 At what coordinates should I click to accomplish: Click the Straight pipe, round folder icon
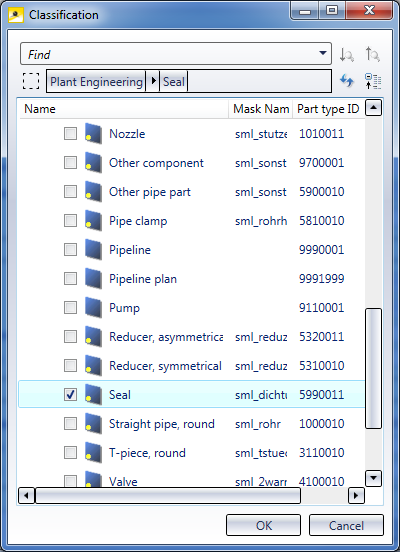click(93, 424)
